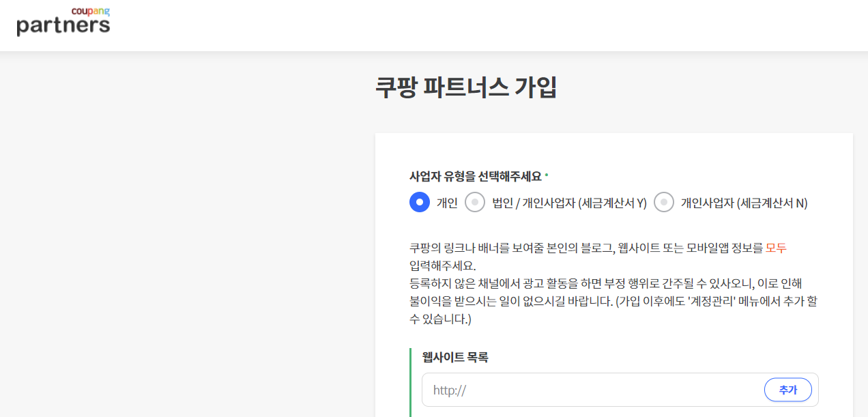
Task: Select the 개인 radio button
Action: pos(420,203)
